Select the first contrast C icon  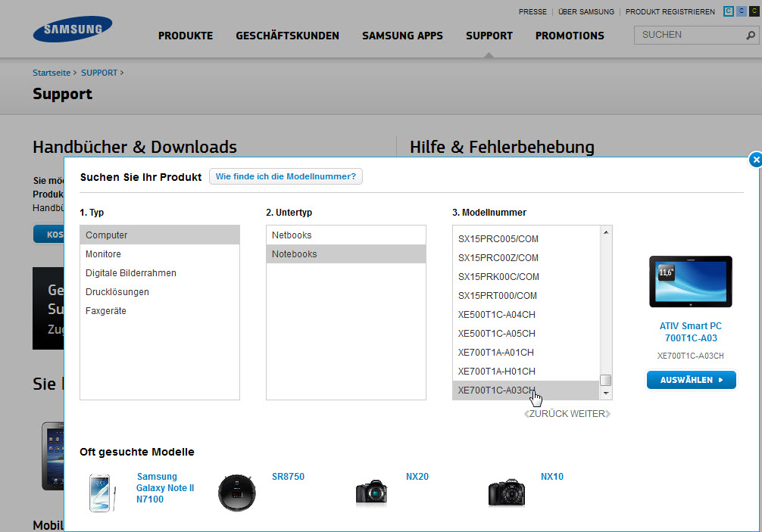(728, 11)
